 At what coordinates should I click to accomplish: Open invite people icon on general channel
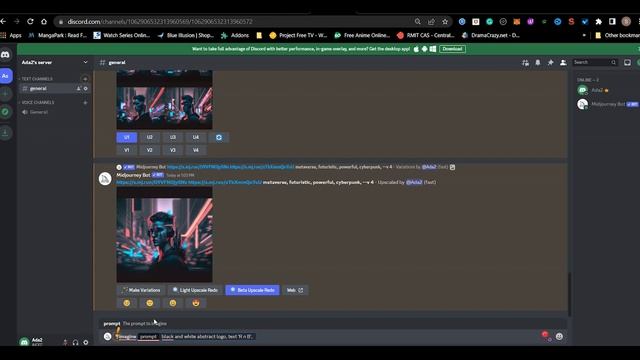click(x=79, y=89)
